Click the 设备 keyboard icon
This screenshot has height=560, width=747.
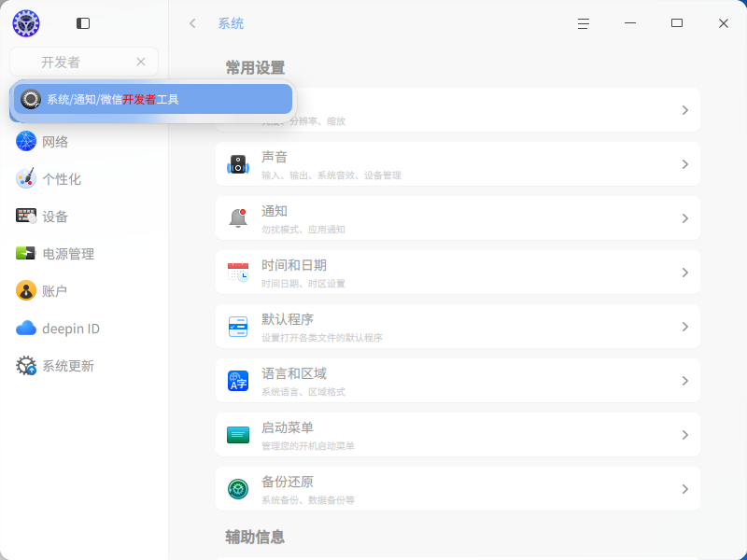pos(26,217)
